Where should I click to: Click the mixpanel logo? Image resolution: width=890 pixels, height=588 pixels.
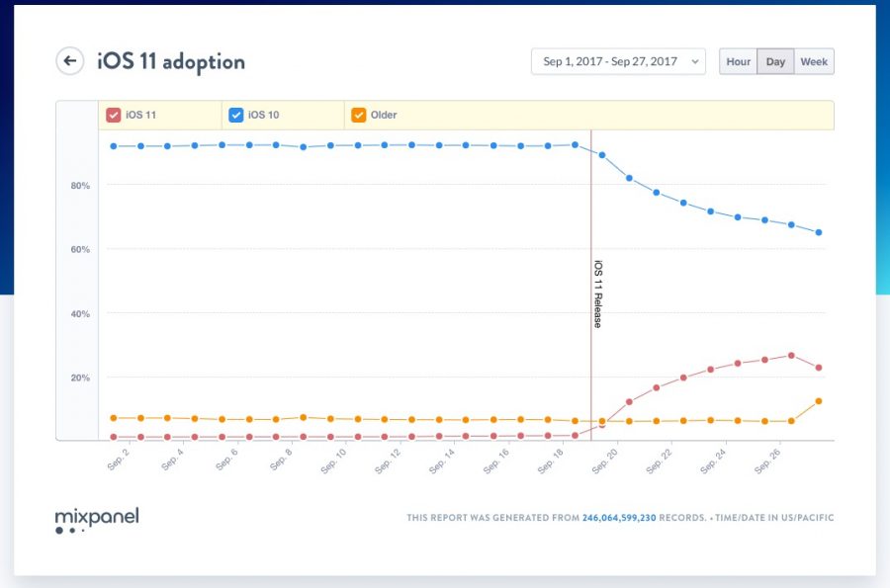tap(97, 517)
